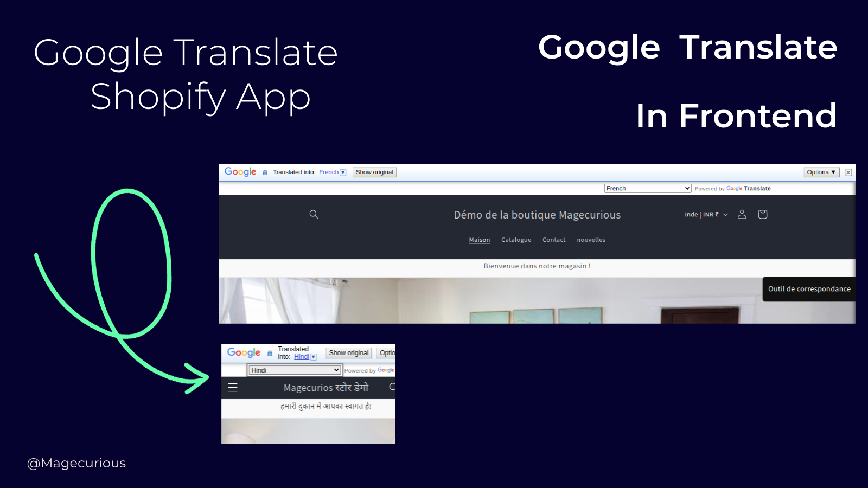The image size is (868, 488).
Task: Click Powered by Google Translate link
Action: (732, 189)
